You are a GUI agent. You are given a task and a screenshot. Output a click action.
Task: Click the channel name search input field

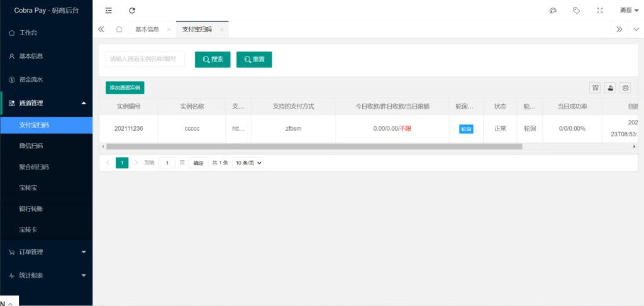click(x=145, y=59)
